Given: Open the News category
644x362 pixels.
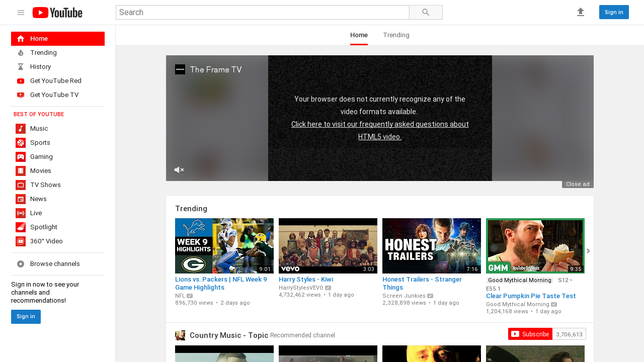Looking at the screenshot, I should point(58,199).
